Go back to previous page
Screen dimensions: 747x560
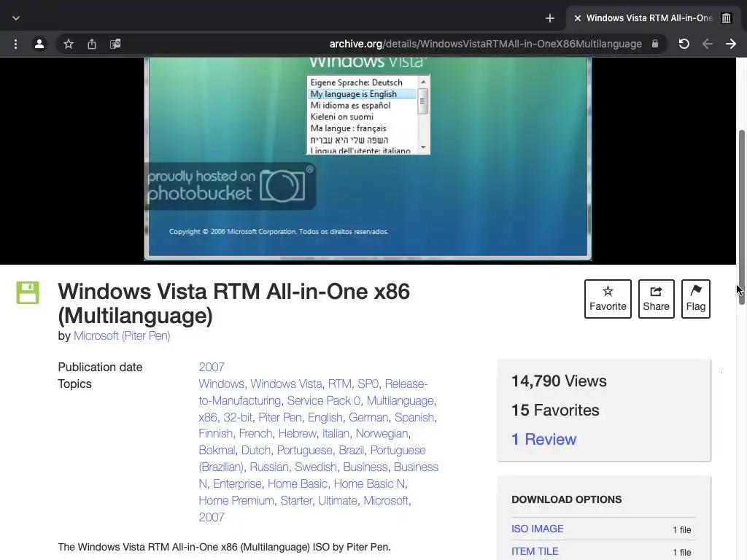tap(708, 44)
